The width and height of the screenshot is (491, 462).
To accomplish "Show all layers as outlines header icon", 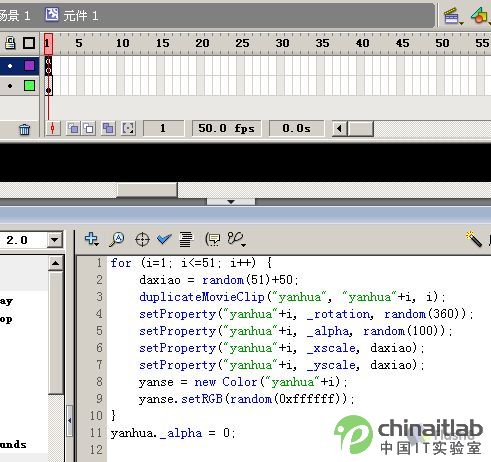I will pos(29,43).
